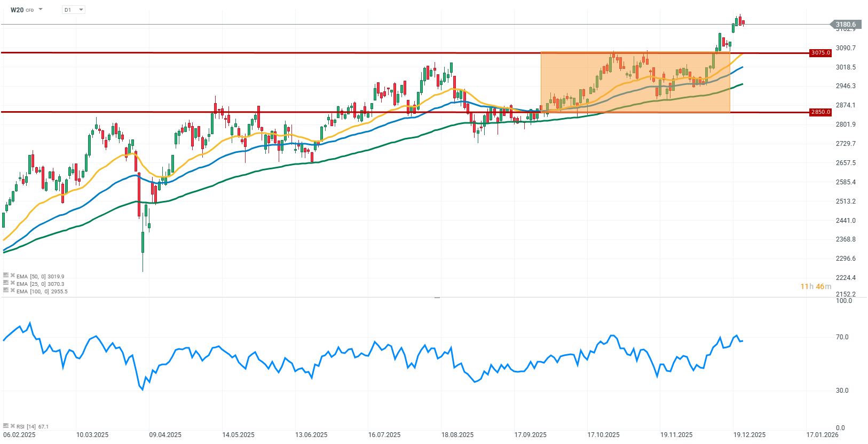Open settings for the EMA 50 indicator

coord(6,275)
